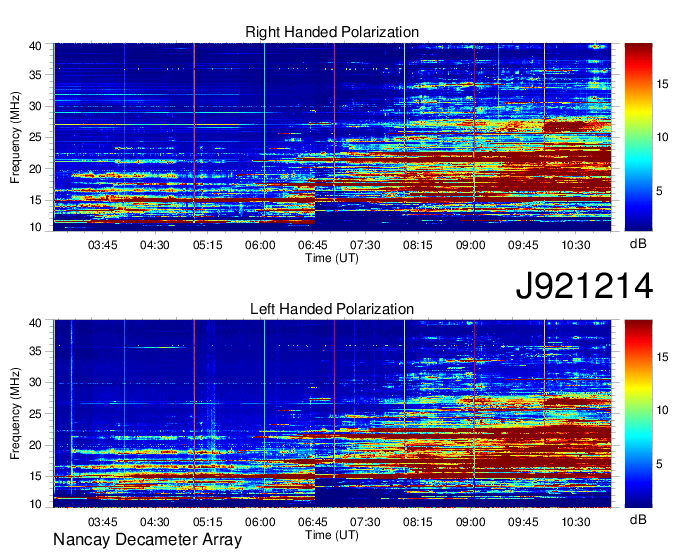Click the 04:30 tick of Left Handed plot
The width and height of the screenshot is (680, 552).
pos(154,522)
